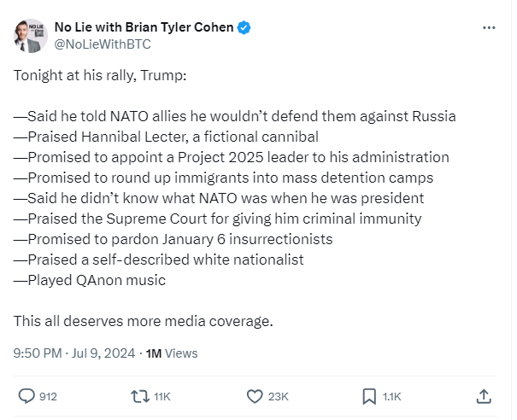
Task: Open the "9:50 PM · Jul 9, 2024" timestamp
Action: [73, 353]
